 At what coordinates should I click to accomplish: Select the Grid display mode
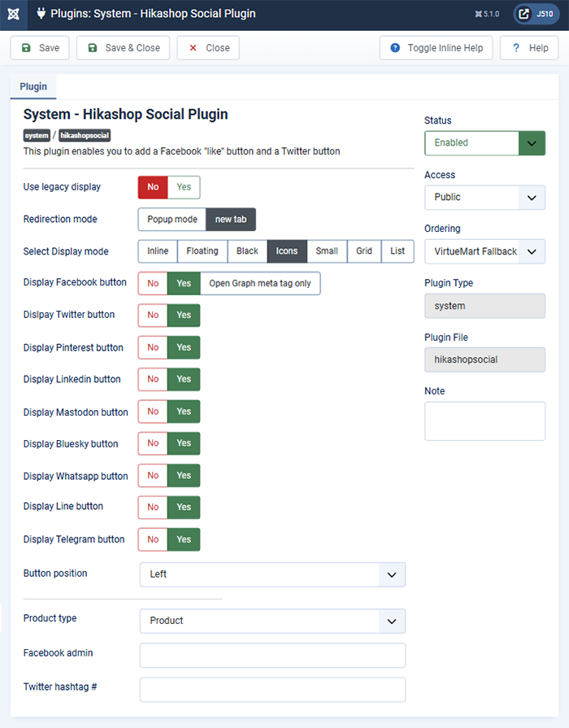tap(364, 251)
